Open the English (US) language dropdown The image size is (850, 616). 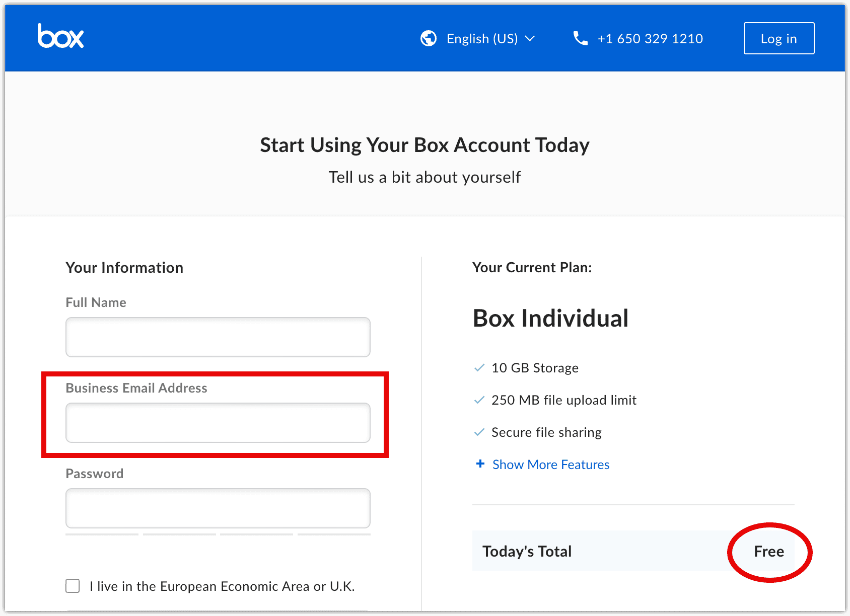pyautogui.click(x=482, y=38)
